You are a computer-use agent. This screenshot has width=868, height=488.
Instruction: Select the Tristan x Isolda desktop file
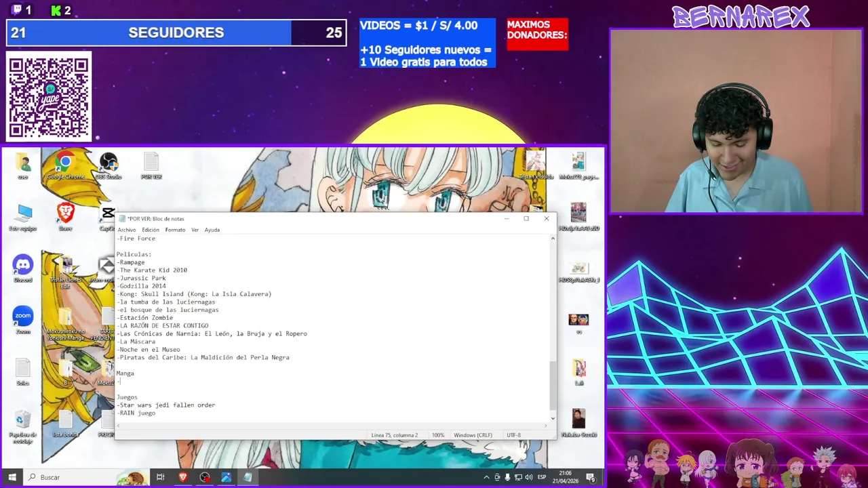click(x=536, y=165)
